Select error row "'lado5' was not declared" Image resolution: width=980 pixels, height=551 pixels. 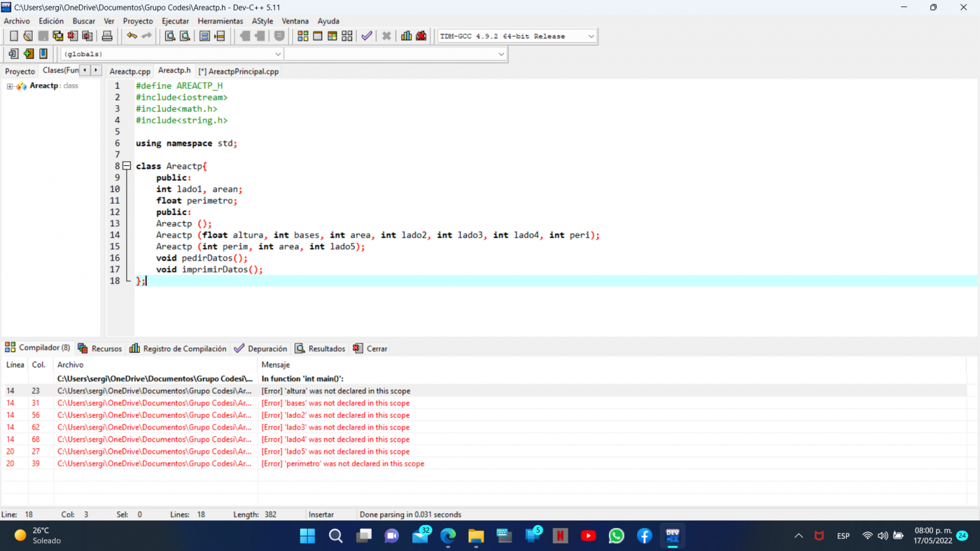483,452
